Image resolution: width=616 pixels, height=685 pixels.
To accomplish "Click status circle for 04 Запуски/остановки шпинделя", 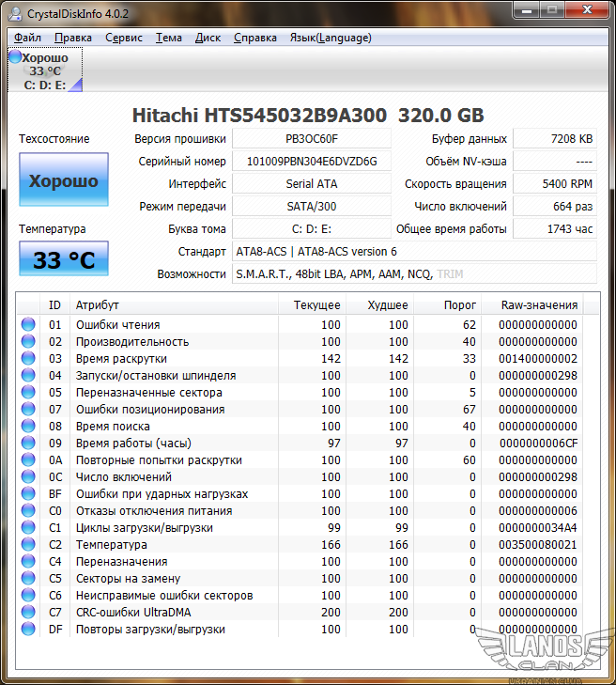I will coord(28,375).
